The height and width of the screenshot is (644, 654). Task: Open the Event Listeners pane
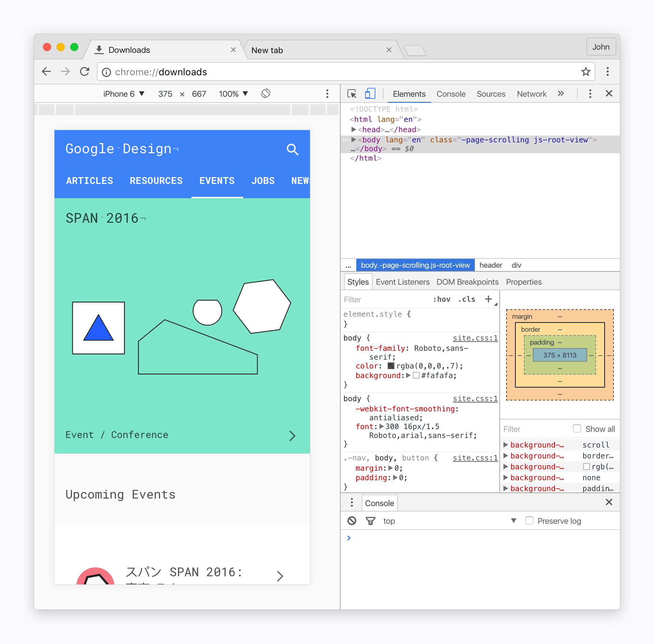[x=403, y=282]
